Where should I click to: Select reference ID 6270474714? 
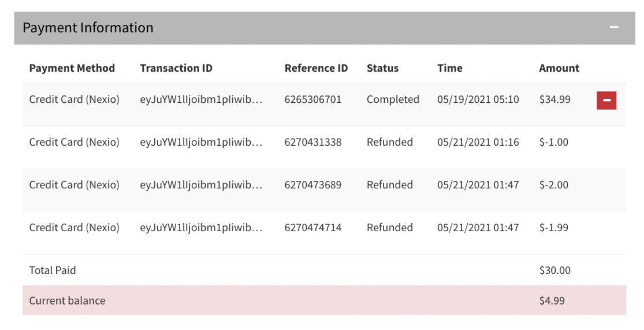[x=313, y=228]
